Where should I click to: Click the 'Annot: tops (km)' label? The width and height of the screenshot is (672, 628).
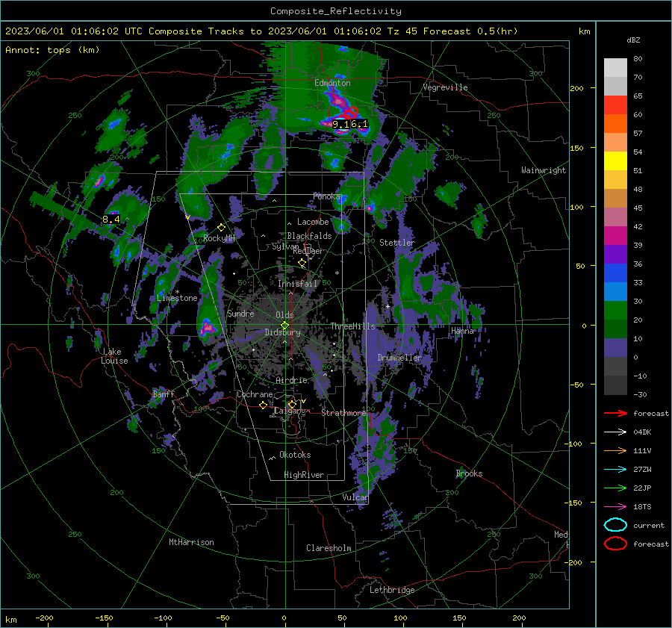click(x=52, y=50)
